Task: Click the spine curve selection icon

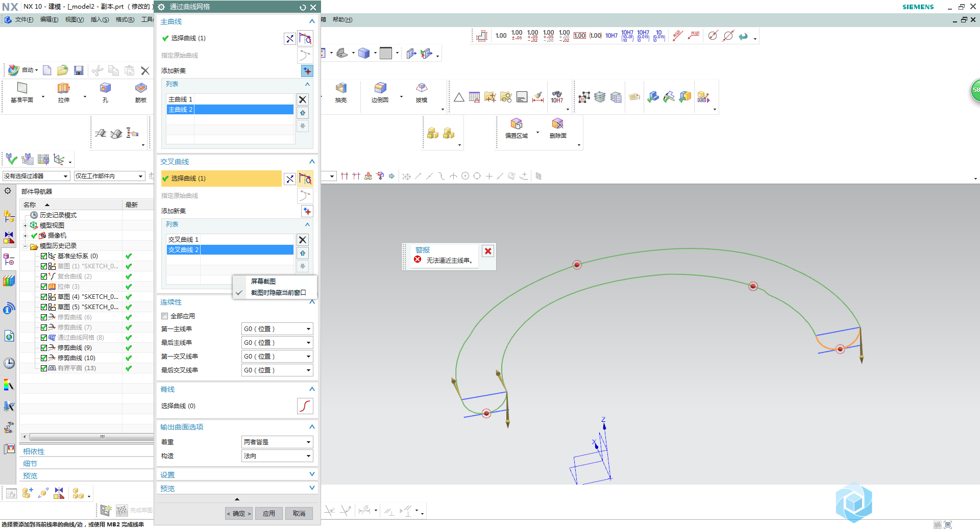Action: [x=305, y=406]
